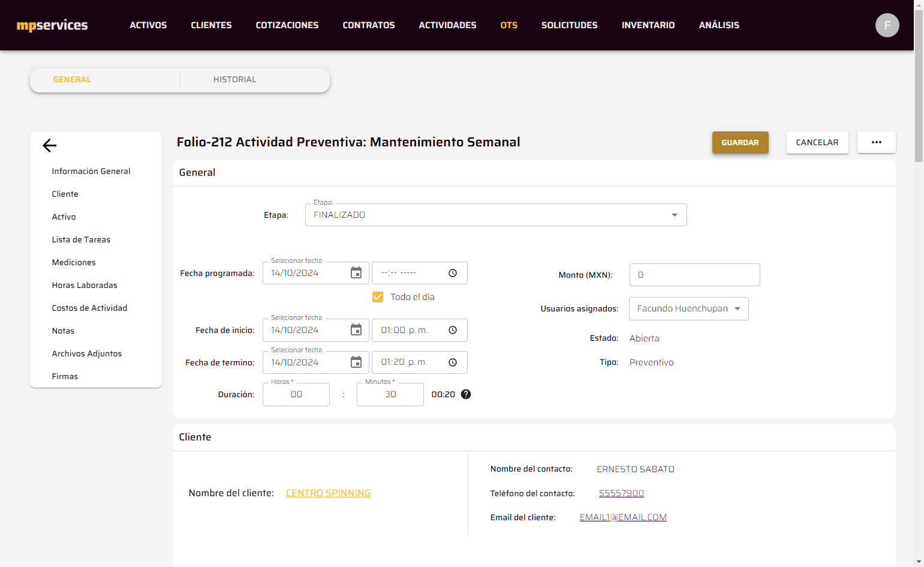Open clock picker for Fecha de inicio time
924x567 pixels.
pyautogui.click(x=453, y=330)
